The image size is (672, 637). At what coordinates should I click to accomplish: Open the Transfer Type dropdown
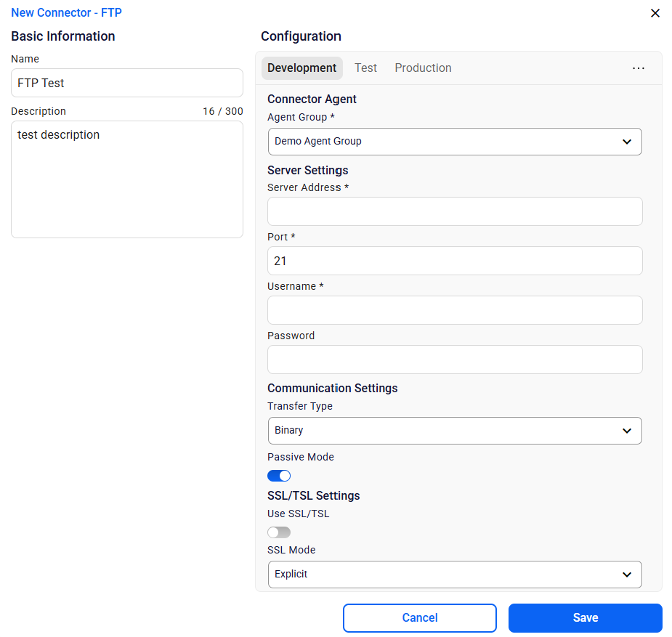454,431
